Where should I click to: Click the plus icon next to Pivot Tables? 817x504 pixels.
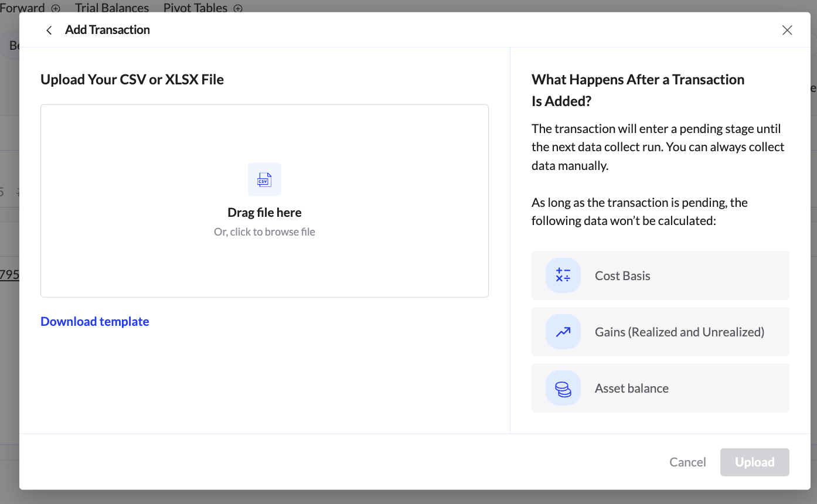(238, 8)
